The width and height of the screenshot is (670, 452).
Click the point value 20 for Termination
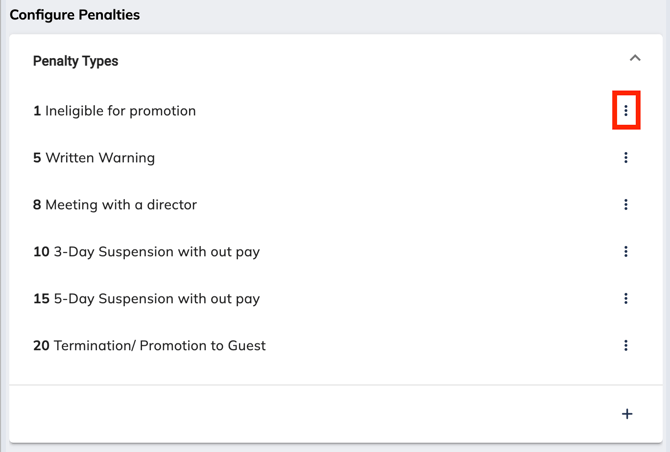[x=41, y=346]
